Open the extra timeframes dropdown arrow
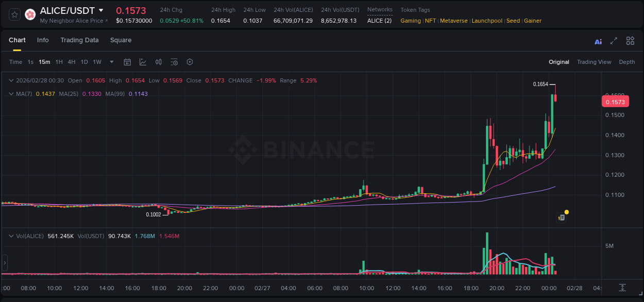The height and width of the screenshot is (302, 644). (x=111, y=62)
